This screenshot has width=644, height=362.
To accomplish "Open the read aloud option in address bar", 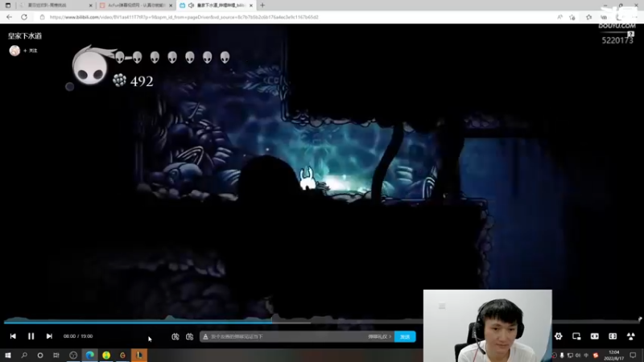I will pyautogui.click(x=559, y=17).
